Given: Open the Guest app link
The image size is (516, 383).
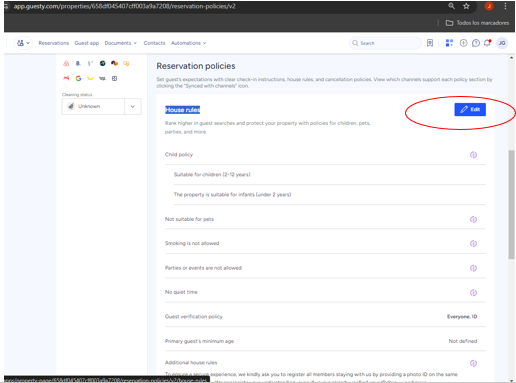Looking at the screenshot, I should tap(87, 43).
